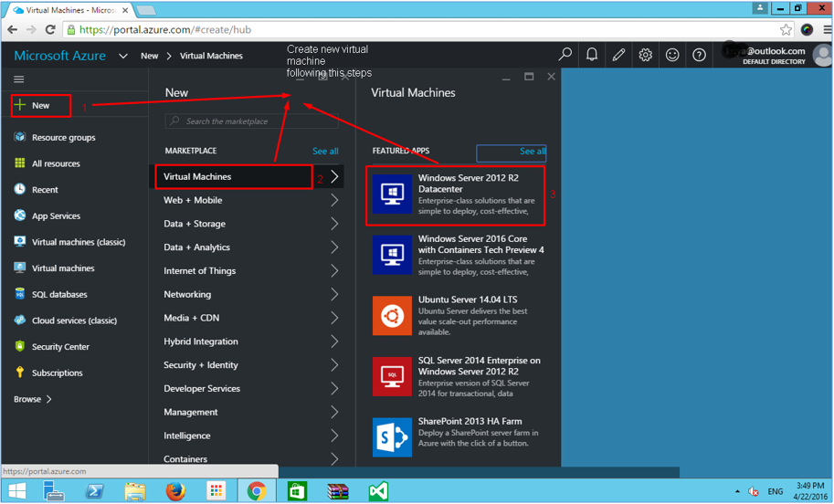
Task: Expand the Networking category chevron
Action: tap(334, 294)
